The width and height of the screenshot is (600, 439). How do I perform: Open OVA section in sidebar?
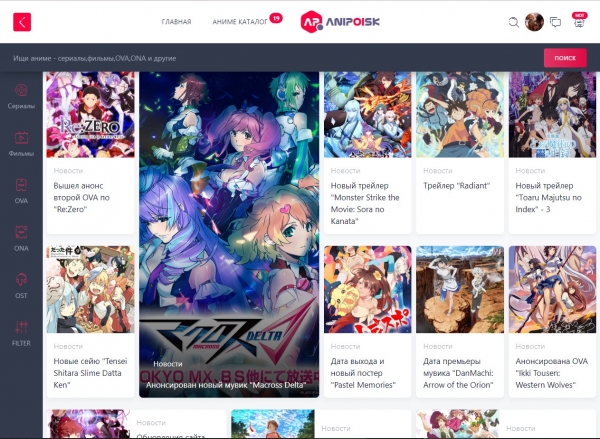coord(21,191)
